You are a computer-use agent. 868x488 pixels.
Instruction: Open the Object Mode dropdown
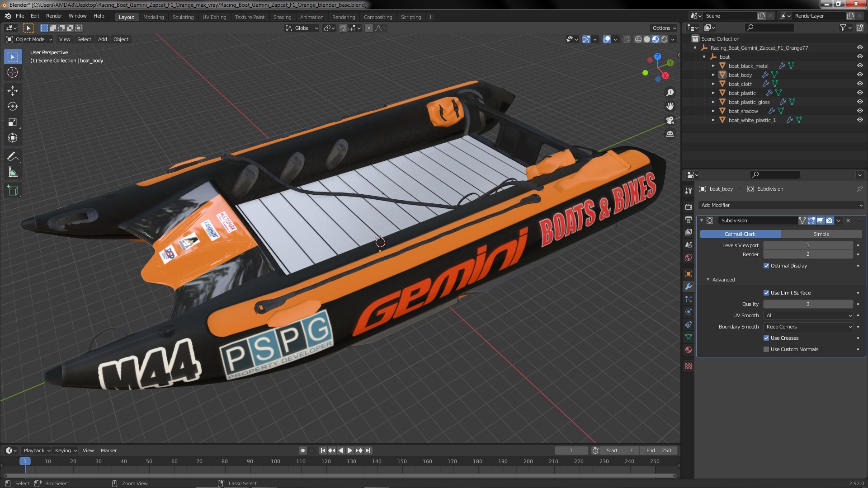[29, 39]
